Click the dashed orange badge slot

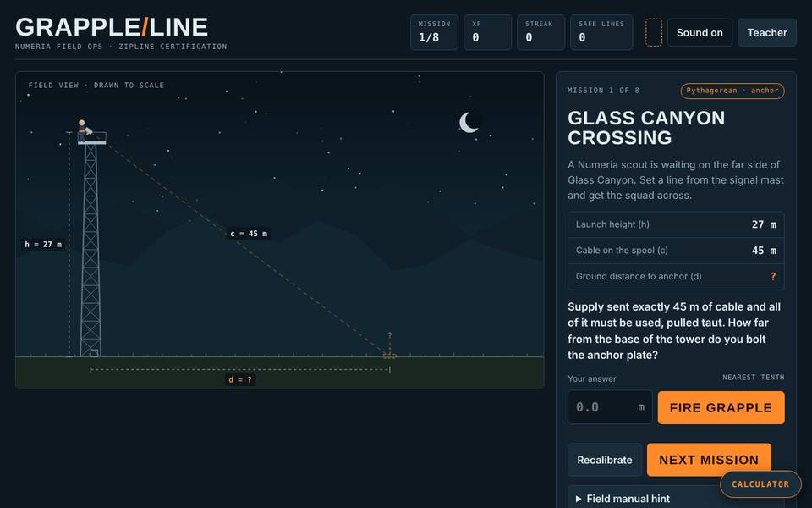pyautogui.click(x=654, y=33)
